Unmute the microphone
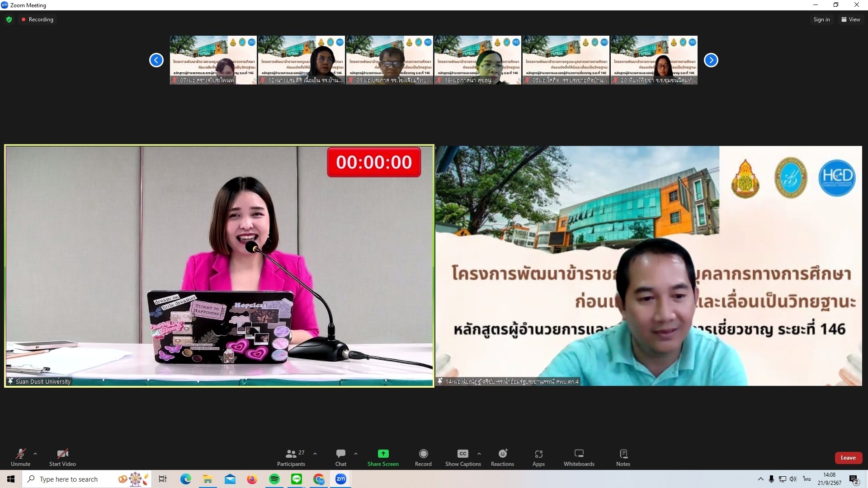Image resolution: width=868 pixels, height=488 pixels. [x=20, y=454]
